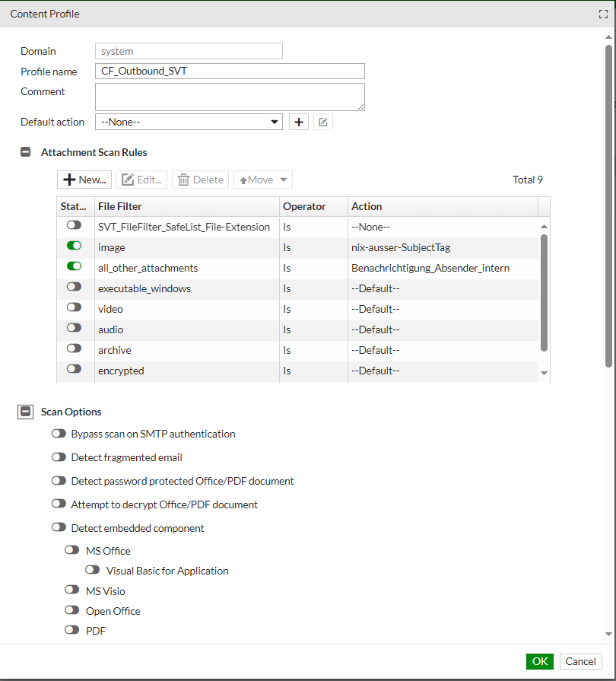This screenshot has height=681, width=616.
Task: Click New attachment scan rule button
Action: 84,180
